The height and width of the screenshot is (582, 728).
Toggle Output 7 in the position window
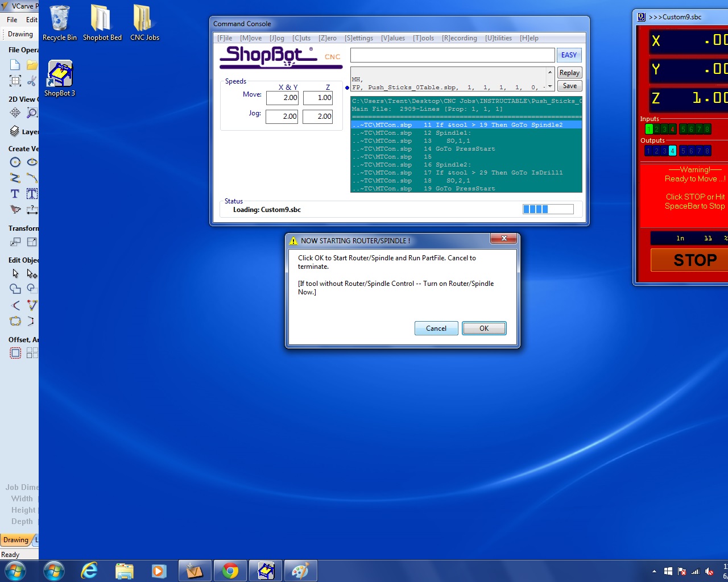click(x=699, y=151)
